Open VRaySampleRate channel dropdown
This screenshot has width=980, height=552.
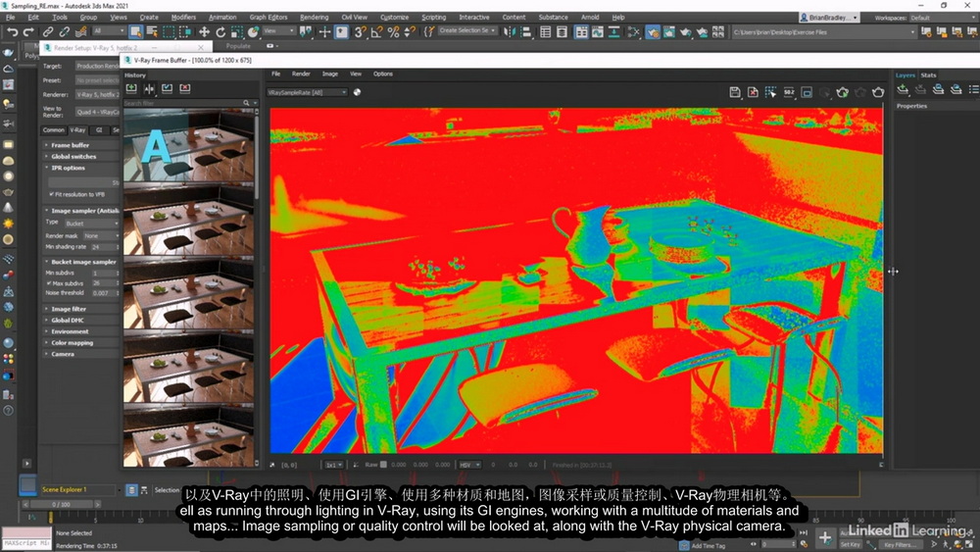pyautogui.click(x=307, y=92)
